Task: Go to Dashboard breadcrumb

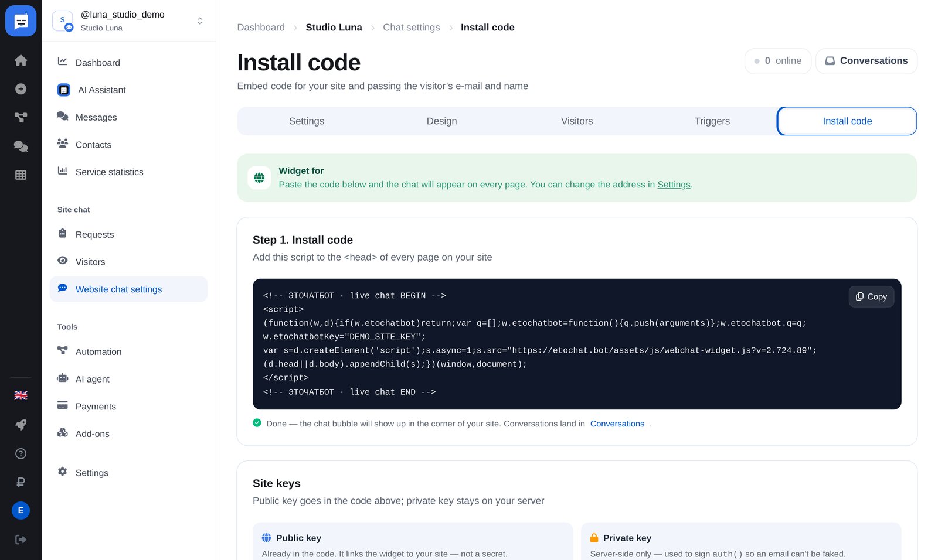Action: 261,28
